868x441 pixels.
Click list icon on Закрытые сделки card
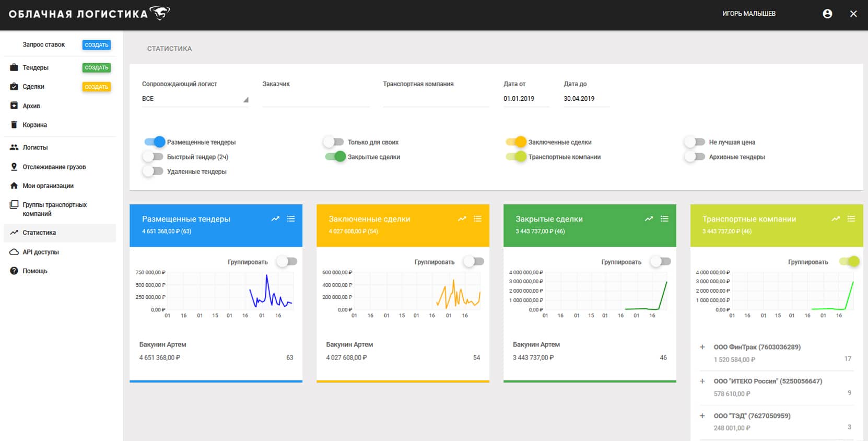[x=664, y=219]
